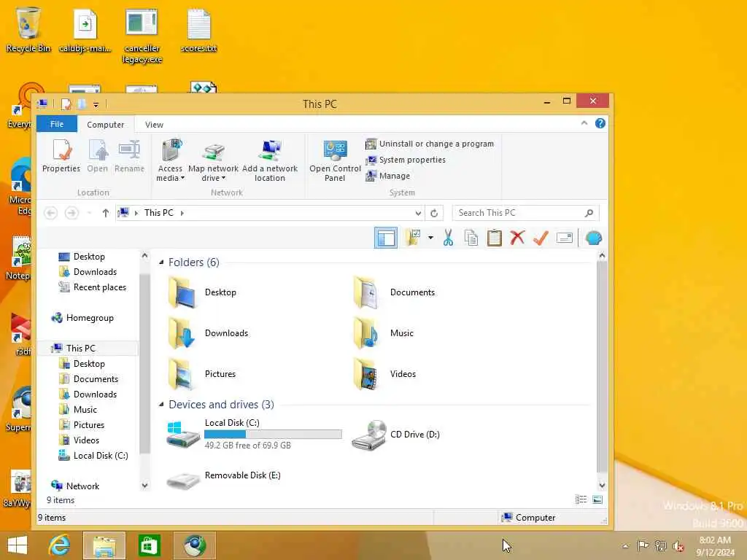Open Properties in the Computer ribbon
This screenshot has height=560, width=747.
tap(61, 156)
